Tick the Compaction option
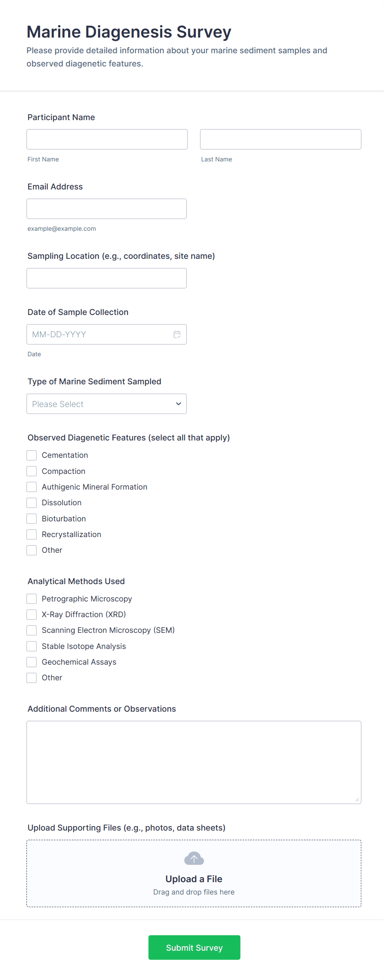Image resolution: width=384 pixels, height=980 pixels. (32, 471)
